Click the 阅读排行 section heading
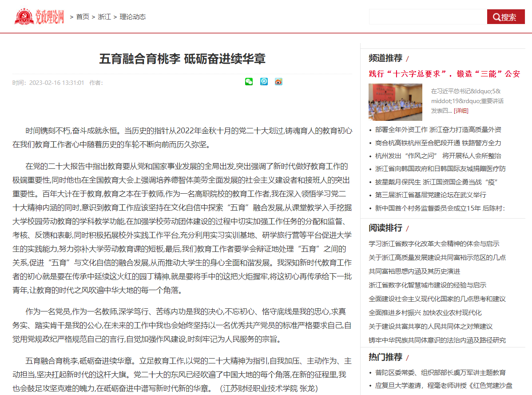The height and width of the screenshot is (395, 532). coord(385,227)
